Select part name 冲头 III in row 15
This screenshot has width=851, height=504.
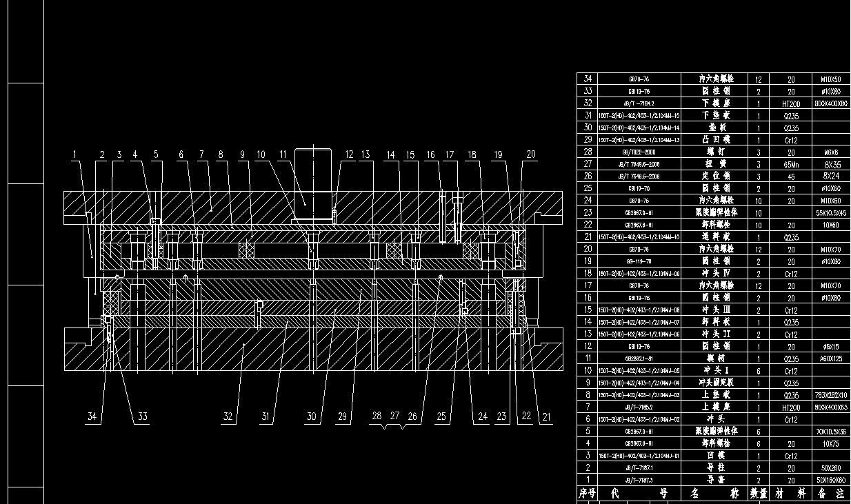[x=715, y=310]
